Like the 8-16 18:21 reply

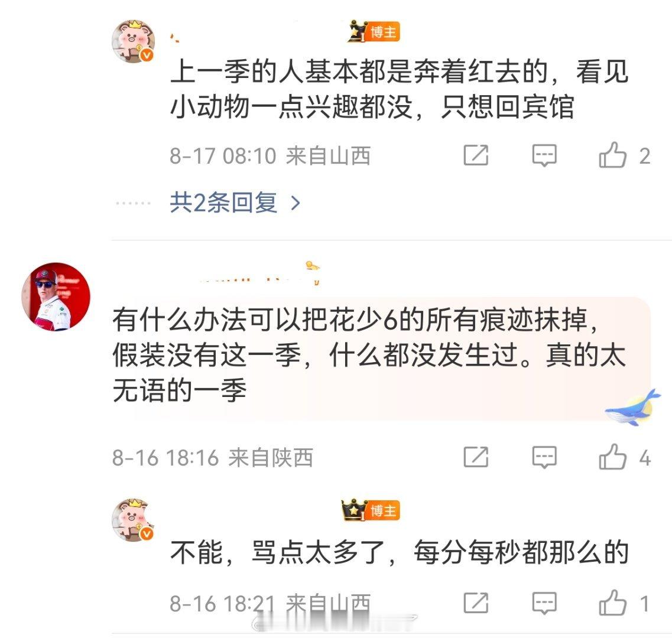pyautogui.click(x=613, y=603)
